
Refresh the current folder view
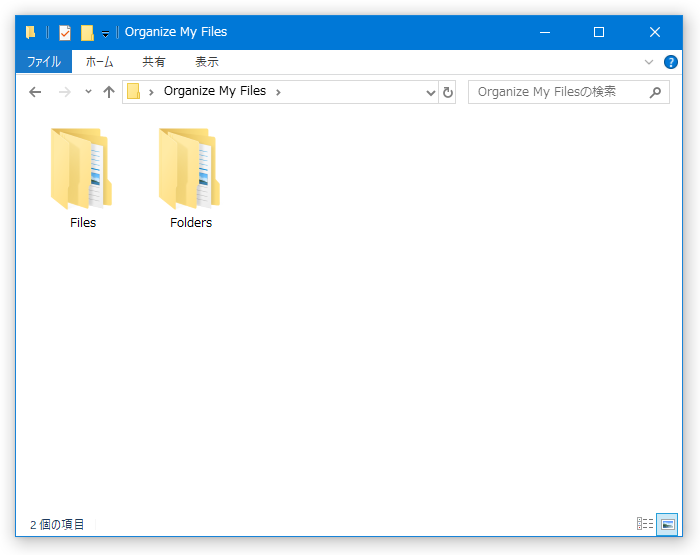click(x=447, y=92)
